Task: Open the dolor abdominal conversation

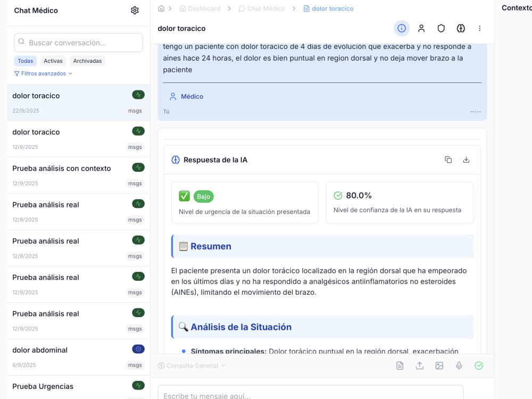Action: (x=78, y=358)
